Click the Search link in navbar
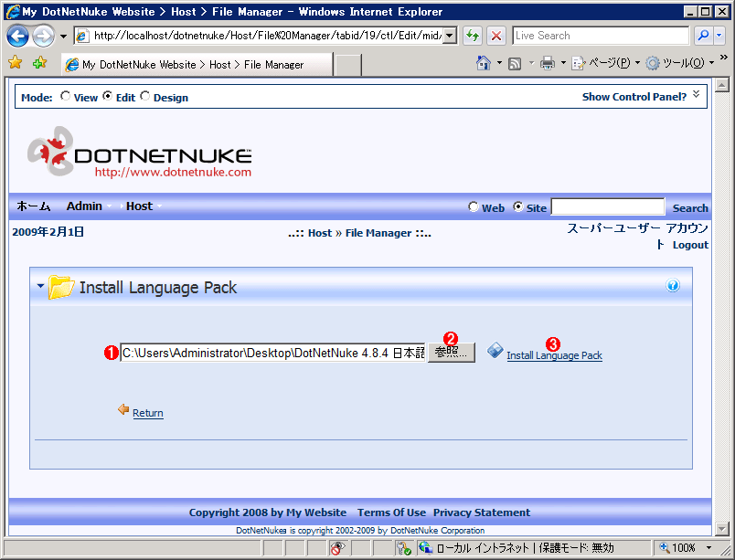Image resolution: width=735 pixels, height=560 pixels. [690, 208]
